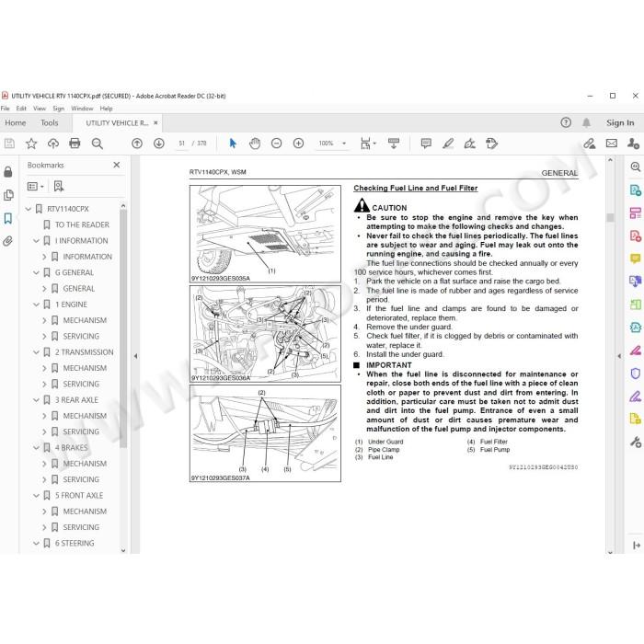The height and width of the screenshot is (644, 644).
Task: Close the Bookmarks panel
Action: click(x=117, y=165)
